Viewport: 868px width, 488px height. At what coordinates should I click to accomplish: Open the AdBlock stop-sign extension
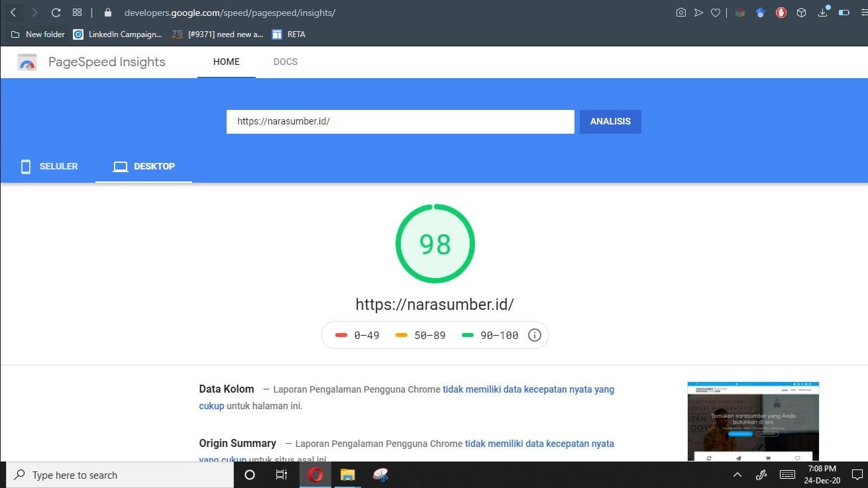coord(781,12)
